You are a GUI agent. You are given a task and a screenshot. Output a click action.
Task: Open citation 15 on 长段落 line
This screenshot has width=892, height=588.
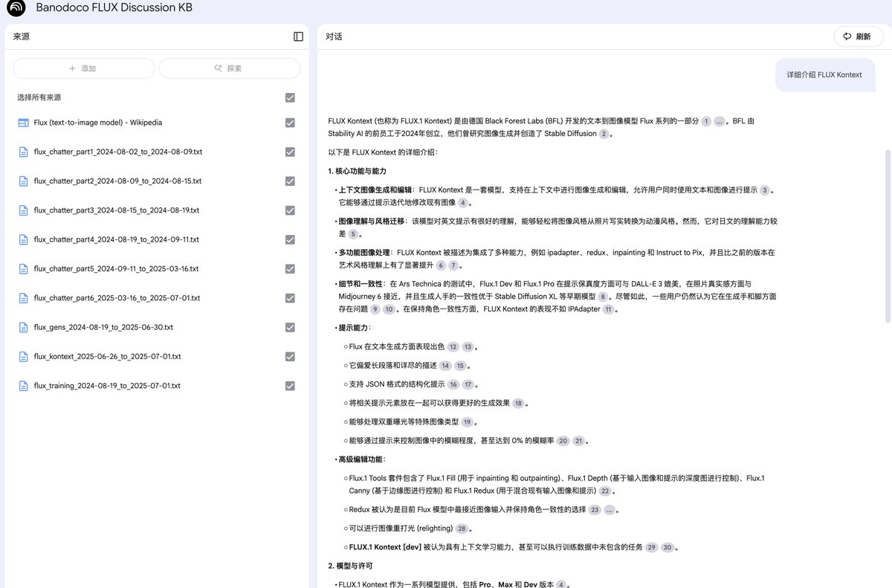point(460,366)
